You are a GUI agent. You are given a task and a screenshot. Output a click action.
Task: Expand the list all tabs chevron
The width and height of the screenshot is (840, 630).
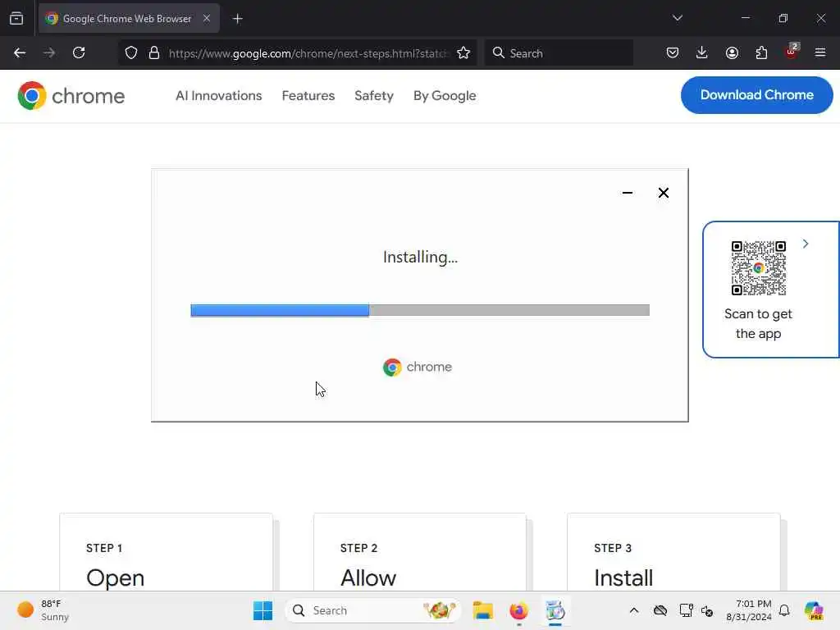click(677, 18)
